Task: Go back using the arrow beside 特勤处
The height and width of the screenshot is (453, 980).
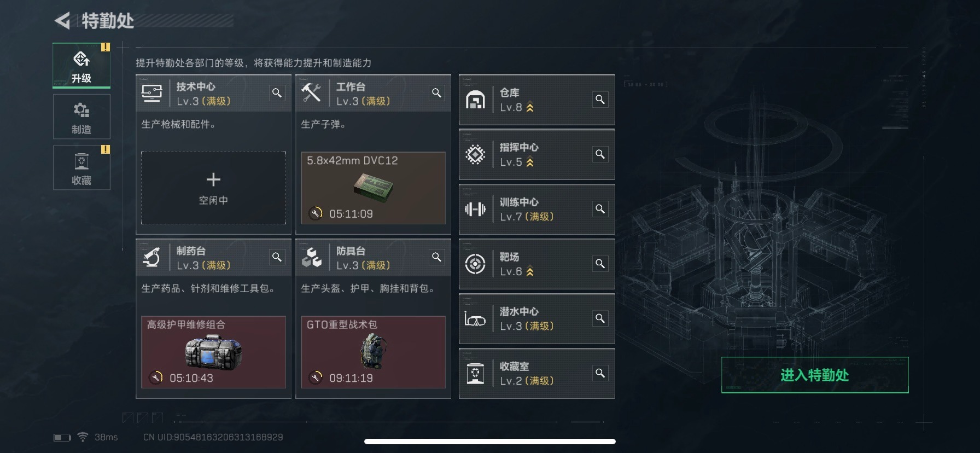Action: coord(62,21)
